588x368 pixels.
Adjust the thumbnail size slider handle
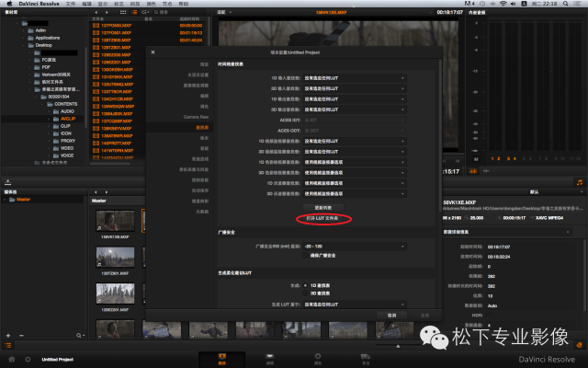click(398, 346)
